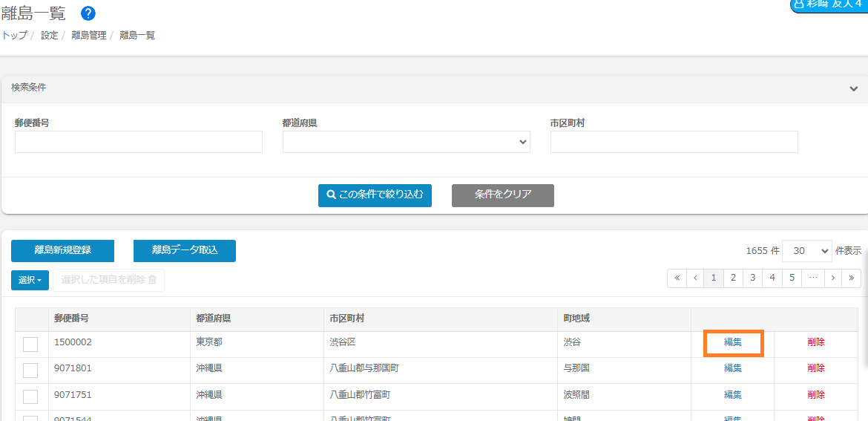Go to page 3 in the pagination

pos(752,278)
